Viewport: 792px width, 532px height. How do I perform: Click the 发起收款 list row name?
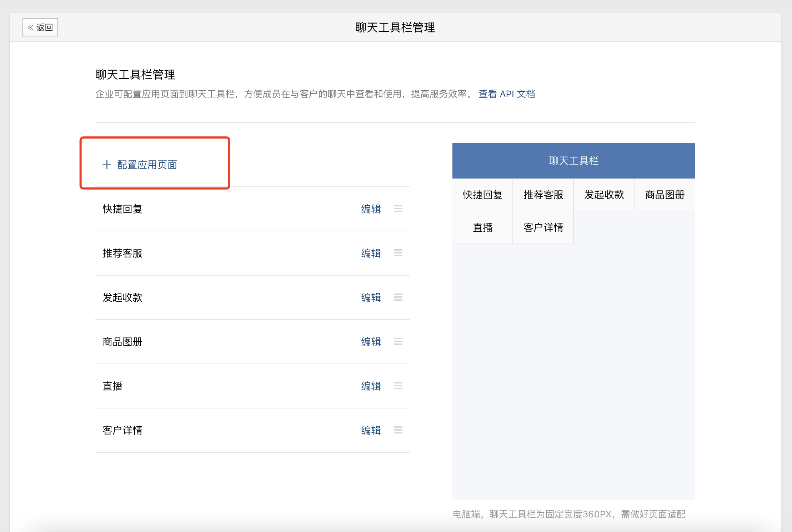tap(122, 297)
